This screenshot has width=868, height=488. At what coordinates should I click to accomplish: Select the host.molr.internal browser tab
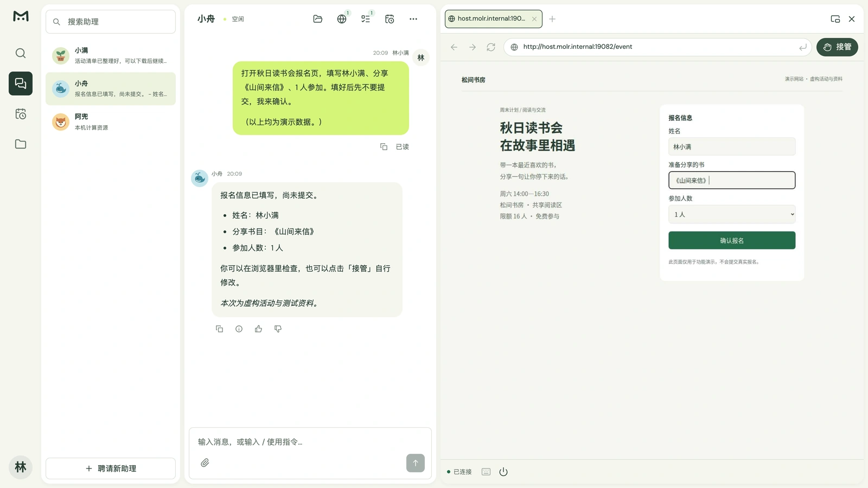(493, 18)
